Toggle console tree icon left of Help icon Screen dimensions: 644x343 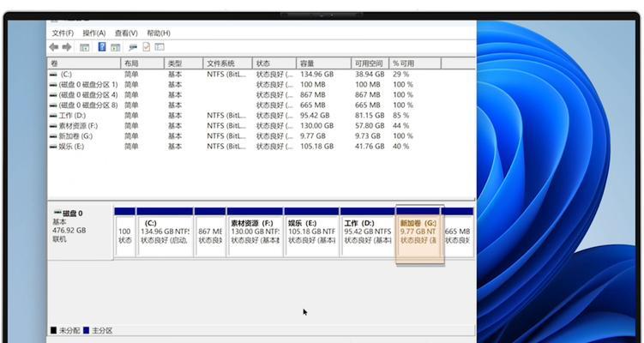click(84, 47)
